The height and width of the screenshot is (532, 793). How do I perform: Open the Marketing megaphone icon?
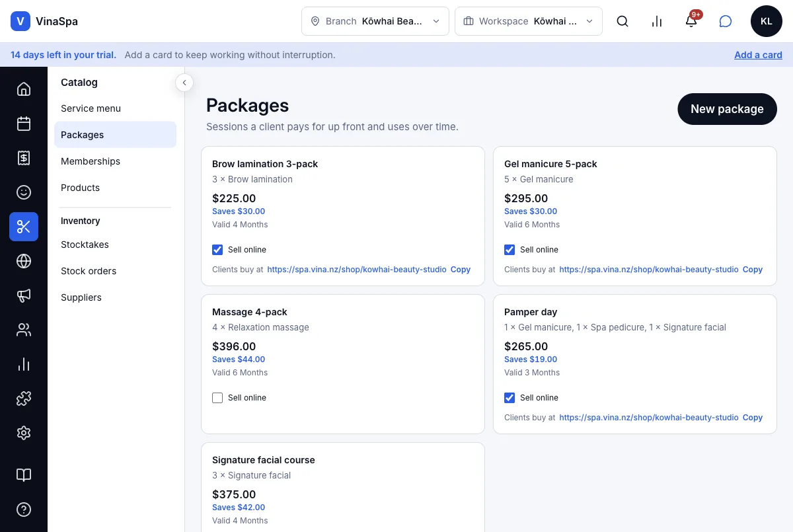coord(24,295)
